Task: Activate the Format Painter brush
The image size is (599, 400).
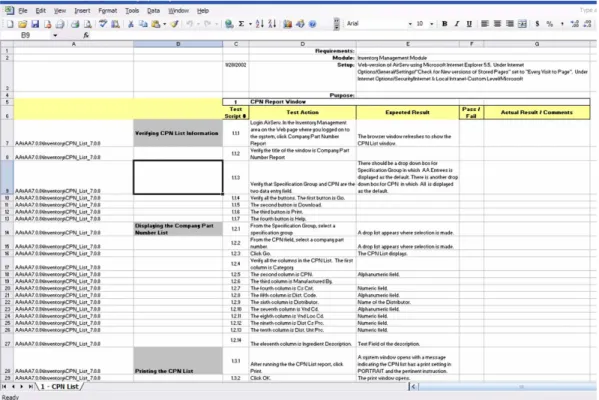Action: click(x=175, y=24)
